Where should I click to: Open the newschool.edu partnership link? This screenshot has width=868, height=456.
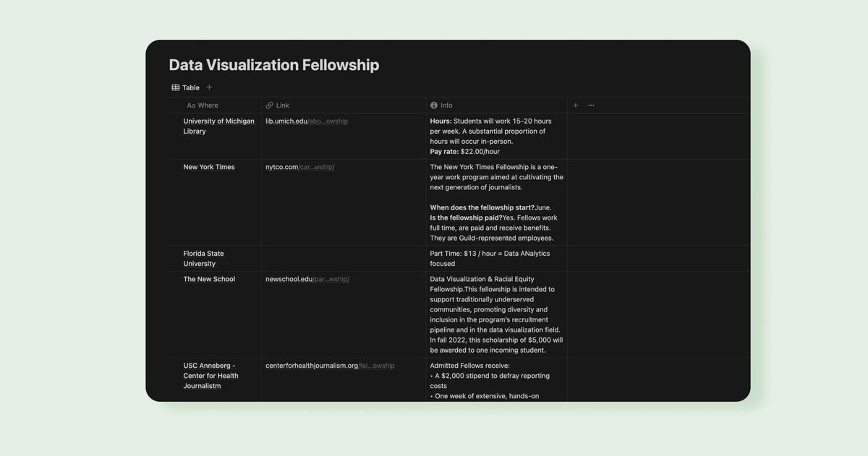pos(307,278)
